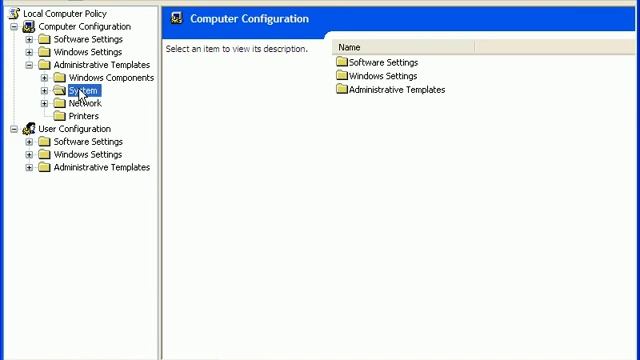Expand Software Settings under User Configuration
The image size is (640, 360).
(x=29, y=142)
